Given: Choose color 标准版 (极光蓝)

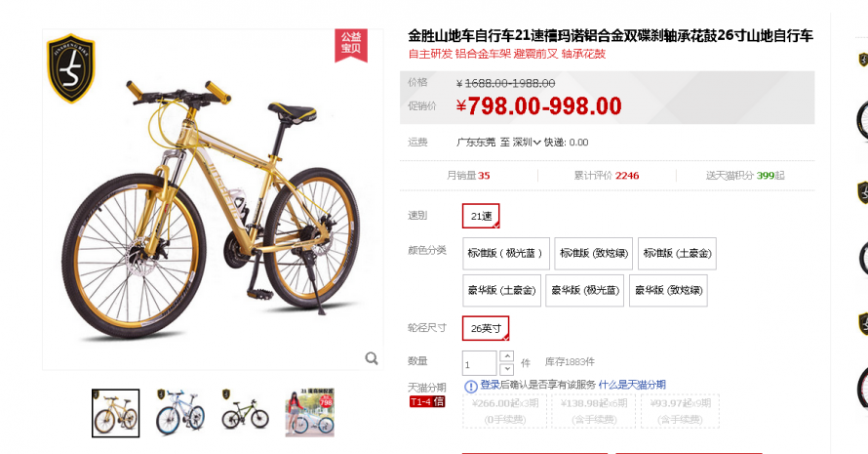Looking at the screenshot, I should click(506, 253).
